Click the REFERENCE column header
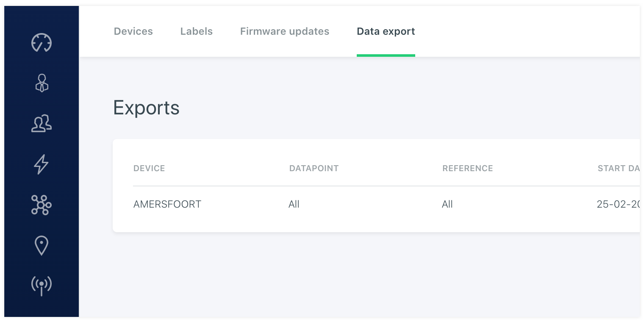This screenshot has height=322, width=644. pyautogui.click(x=468, y=169)
